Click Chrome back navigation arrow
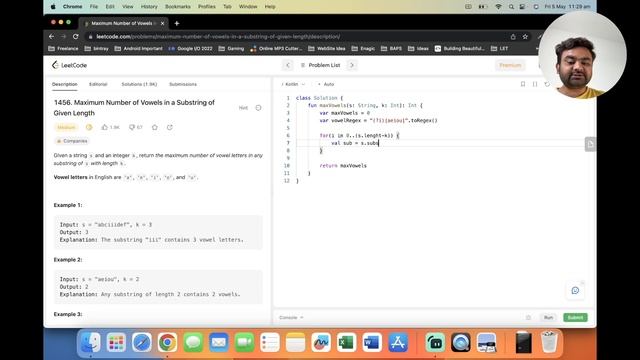640x360 pixels. (51, 36)
